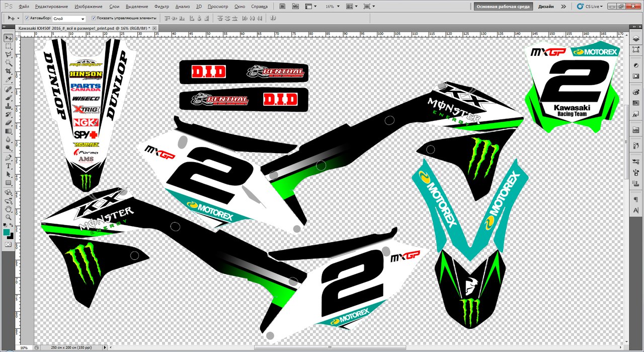Select the 3D Camera Rotate tool
The image size is (644, 352).
pyautogui.click(x=9, y=200)
